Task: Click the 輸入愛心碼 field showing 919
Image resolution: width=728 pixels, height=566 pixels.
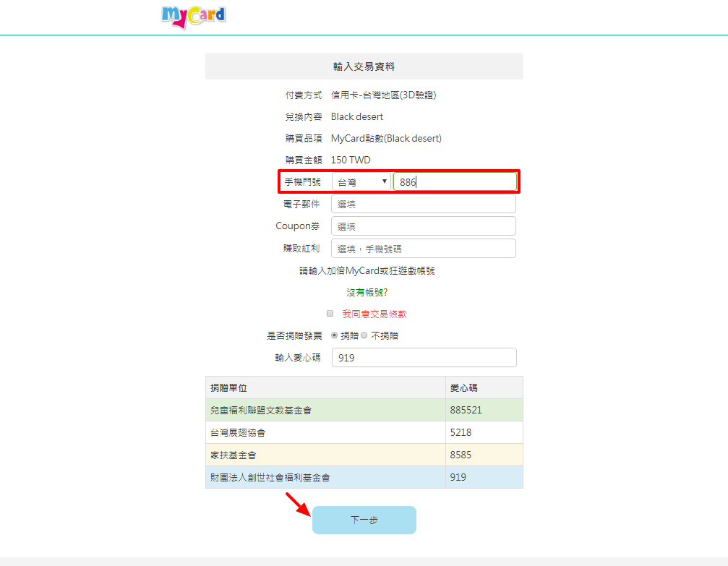Action: [x=423, y=358]
